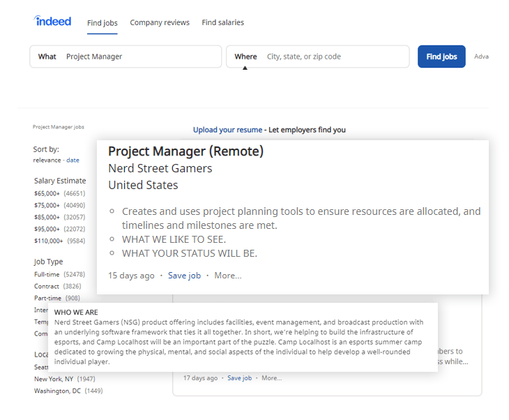
Task: Click the Project Manager jobs breadcrumb text
Action: pos(59,127)
